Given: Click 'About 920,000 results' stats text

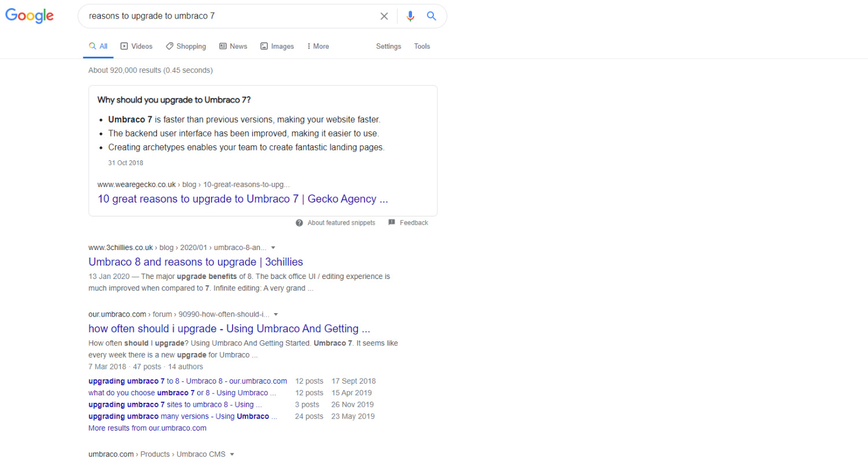Looking at the screenshot, I should point(150,71).
